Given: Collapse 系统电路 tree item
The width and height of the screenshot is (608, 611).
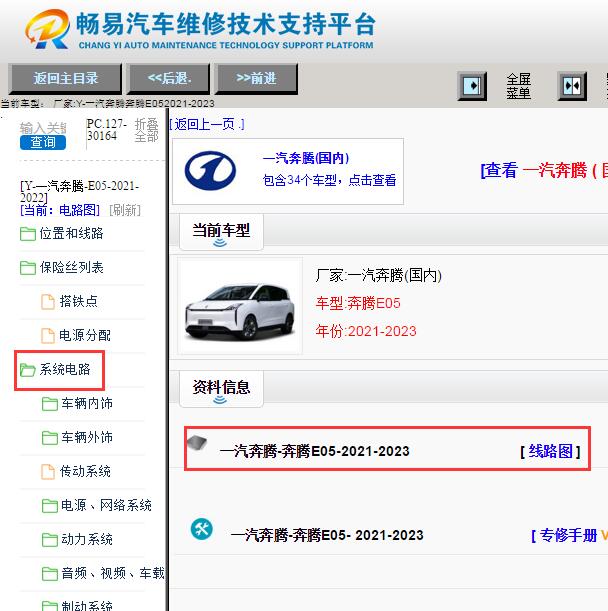Looking at the screenshot, I should [65, 369].
